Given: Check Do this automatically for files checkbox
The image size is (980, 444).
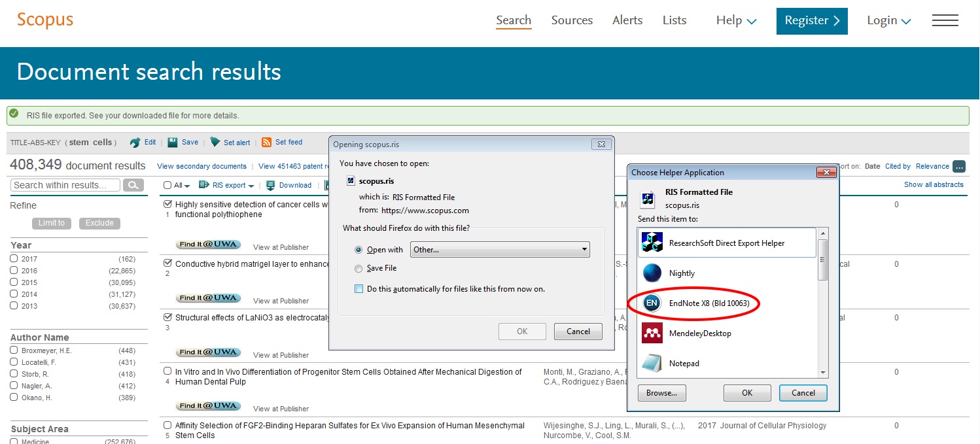Looking at the screenshot, I should pyautogui.click(x=359, y=288).
